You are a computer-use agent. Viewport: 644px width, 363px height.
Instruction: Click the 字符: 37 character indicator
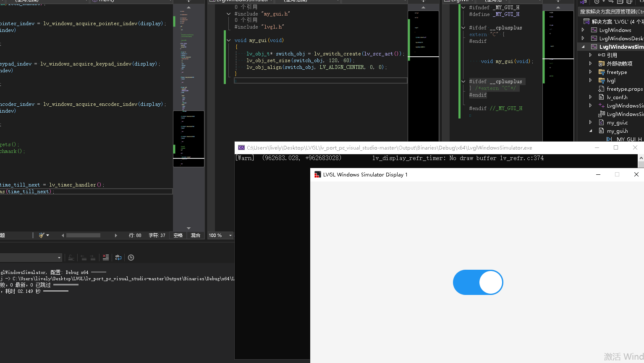pos(157,235)
